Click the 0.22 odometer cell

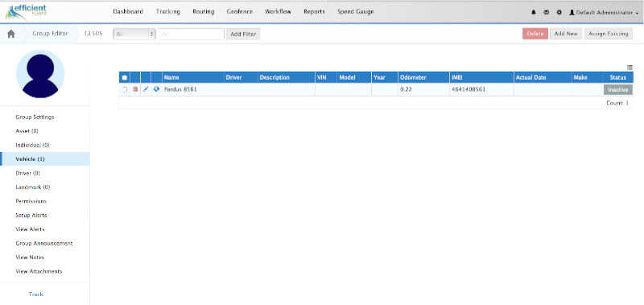click(423, 89)
